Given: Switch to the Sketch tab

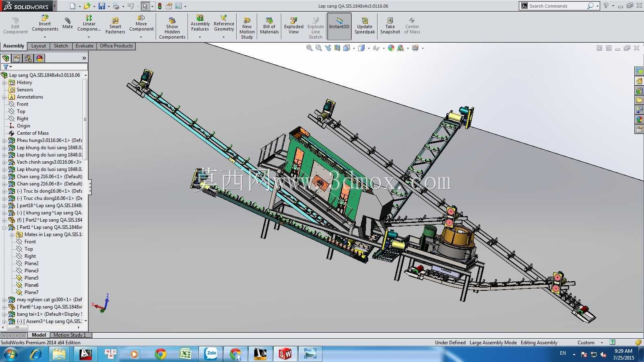Looking at the screenshot, I should [x=61, y=46].
